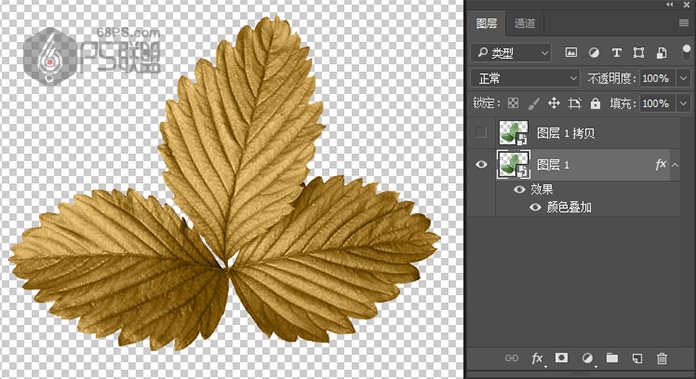Lock image pixels brush icon
Image resolution: width=696 pixels, height=379 pixels.
click(x=534, y=103)
